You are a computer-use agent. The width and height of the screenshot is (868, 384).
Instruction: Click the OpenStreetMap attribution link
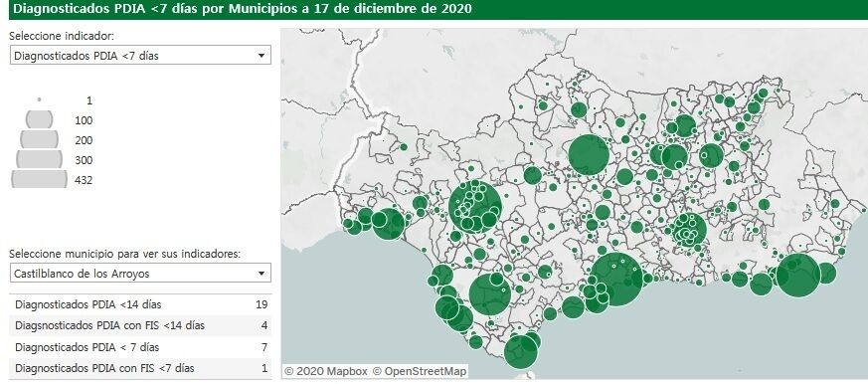click(419, 371)
